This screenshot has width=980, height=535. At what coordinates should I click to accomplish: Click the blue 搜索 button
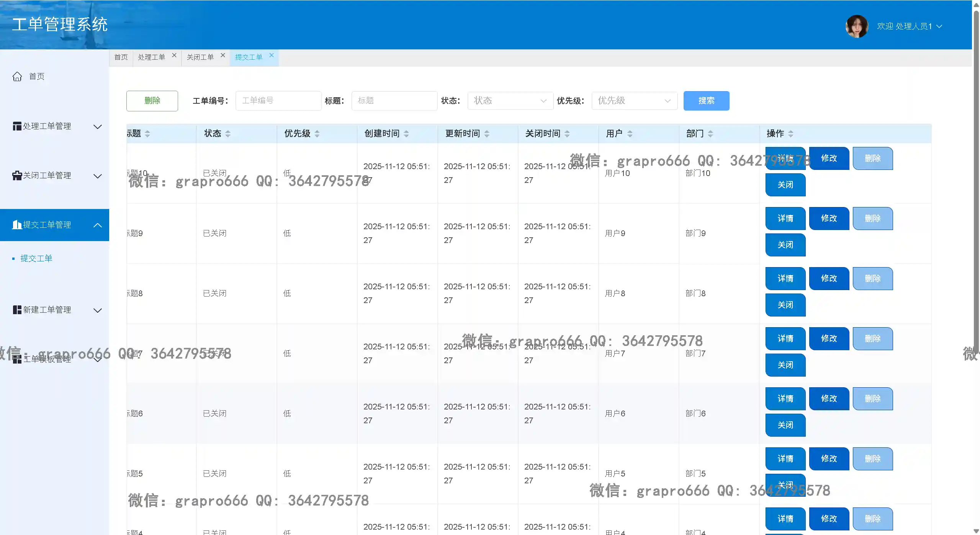706,101
